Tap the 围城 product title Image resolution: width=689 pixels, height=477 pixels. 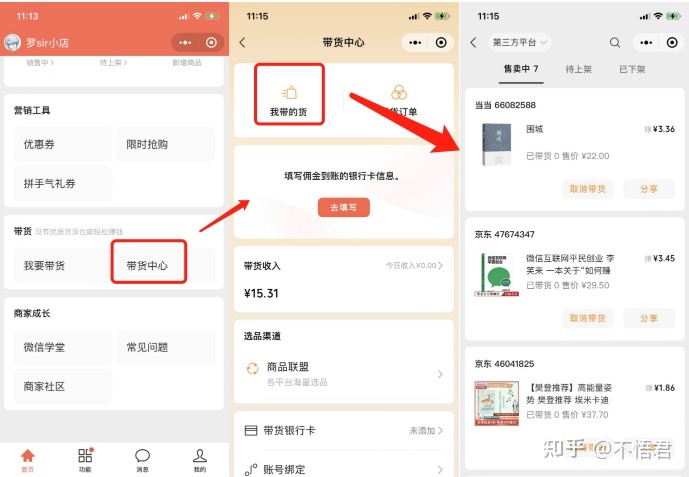click(534, 129)
